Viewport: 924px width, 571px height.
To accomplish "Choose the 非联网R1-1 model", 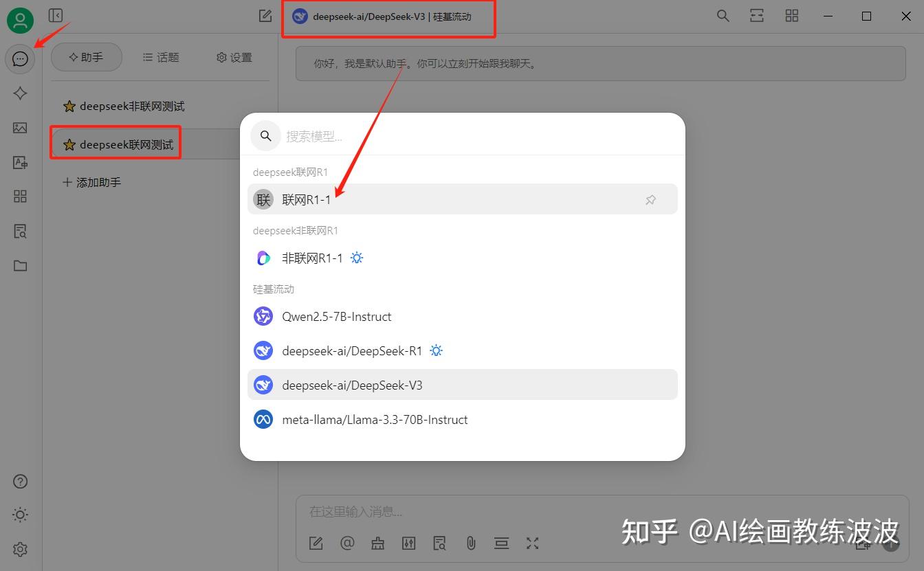I will pyautogui.click(x=463, y=258).
